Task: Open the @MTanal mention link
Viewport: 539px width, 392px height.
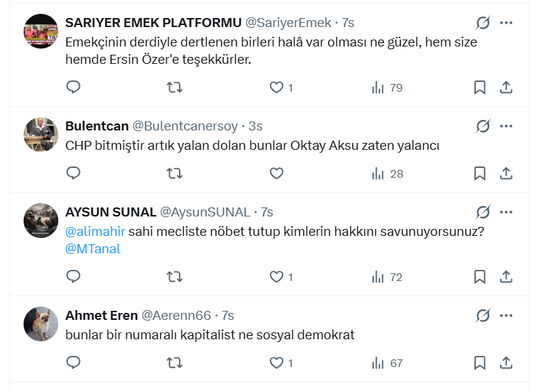Action: [93, 248]
